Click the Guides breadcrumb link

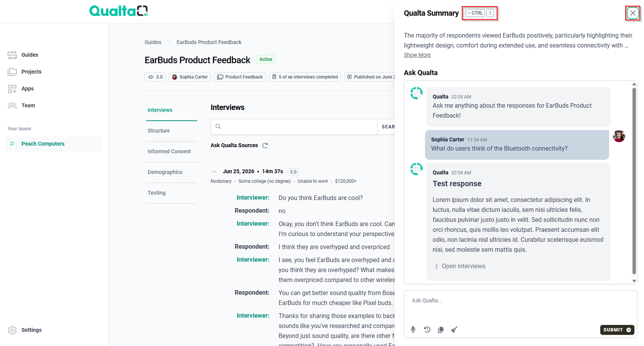pyautogui.click(x=153, y=42)
